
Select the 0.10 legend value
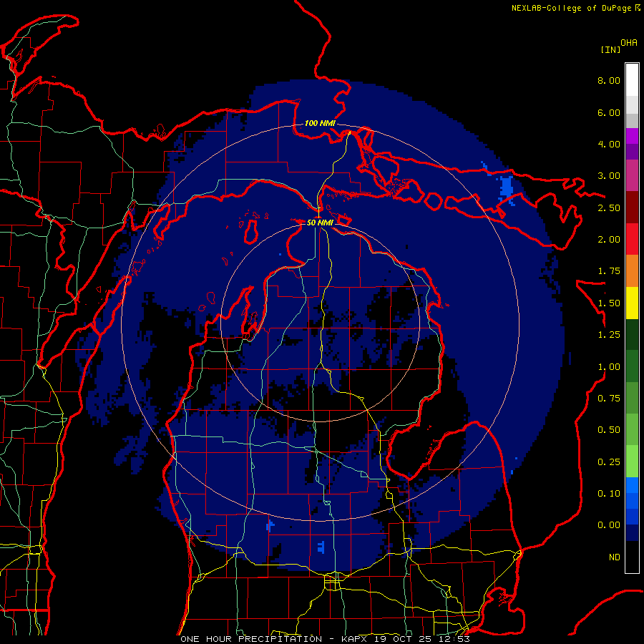(609, 494)
